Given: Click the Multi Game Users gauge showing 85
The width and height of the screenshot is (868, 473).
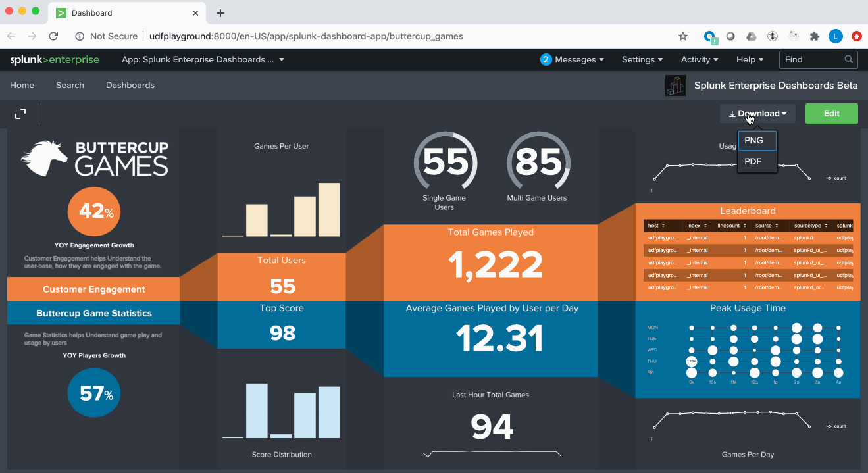Looking at the screenshot, I should click(x=538, y=162).
